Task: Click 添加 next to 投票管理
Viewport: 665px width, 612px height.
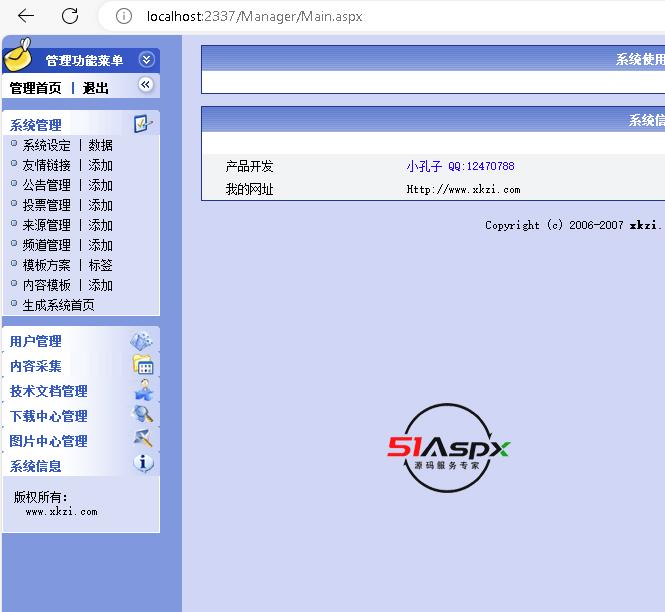Action: pyautogui.click(x=101, y=205)
